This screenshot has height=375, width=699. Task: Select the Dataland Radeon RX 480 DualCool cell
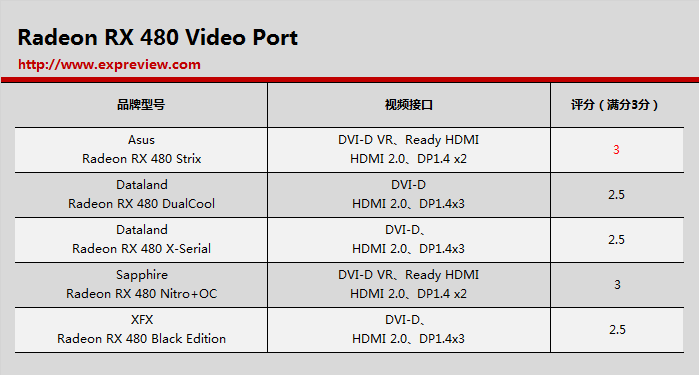141,195
